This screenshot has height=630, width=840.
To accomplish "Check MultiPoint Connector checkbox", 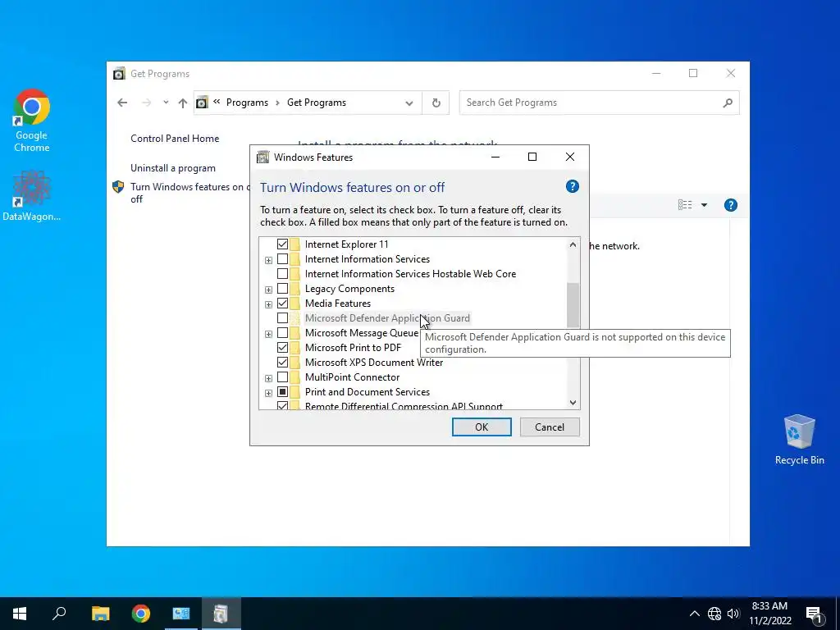I will (x=282, y=377).
